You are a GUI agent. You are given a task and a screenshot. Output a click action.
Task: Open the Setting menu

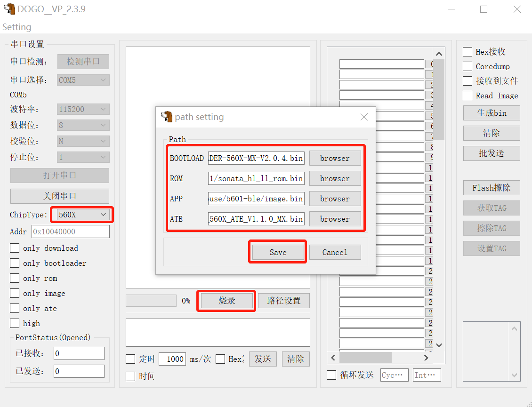click(16, 27)
